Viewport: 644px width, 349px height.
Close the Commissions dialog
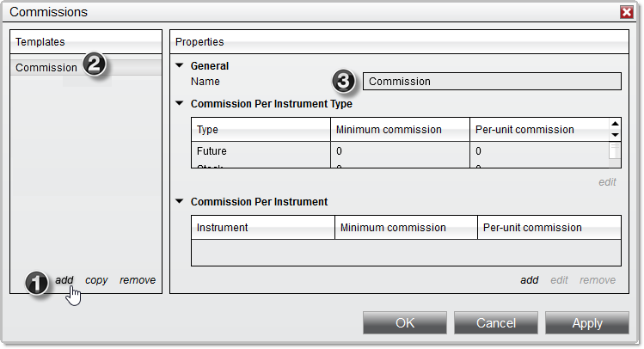click(x=627, y=12)
